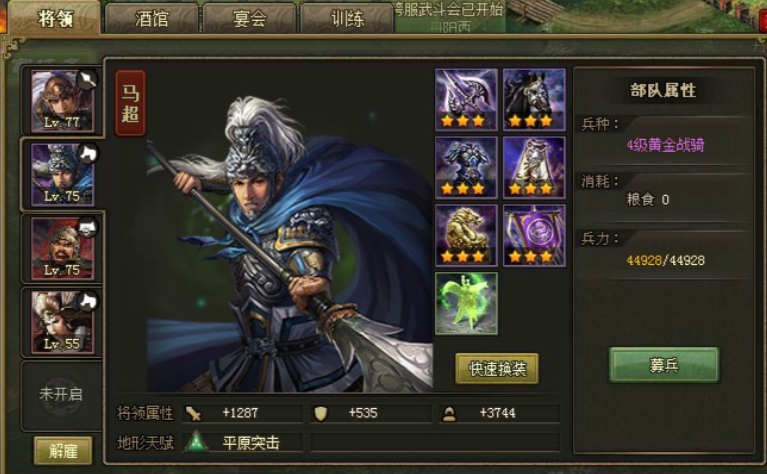
Task: Click the 快速换装 quick equip button
Action: pyautogui.click(x=497, y=368)
